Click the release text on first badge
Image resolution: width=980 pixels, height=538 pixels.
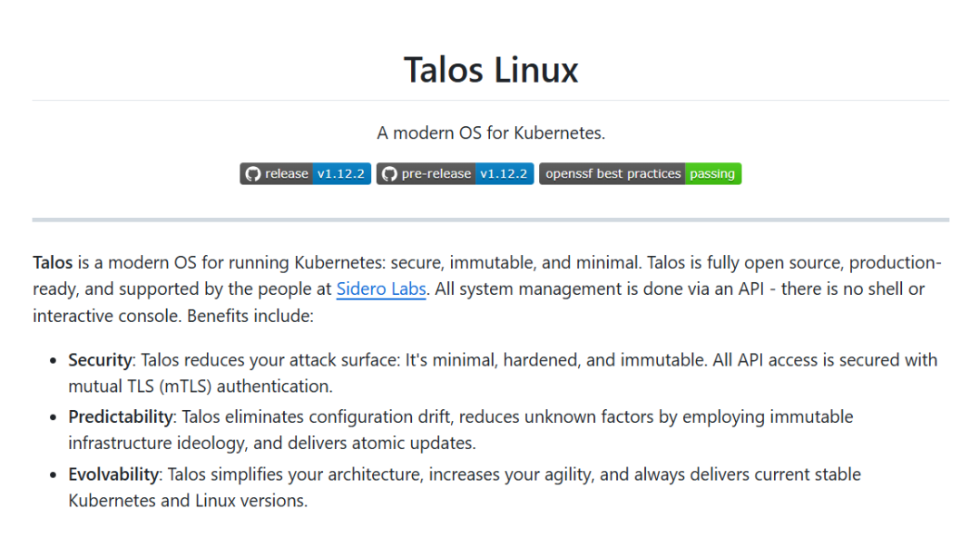(x=287, y=173)
